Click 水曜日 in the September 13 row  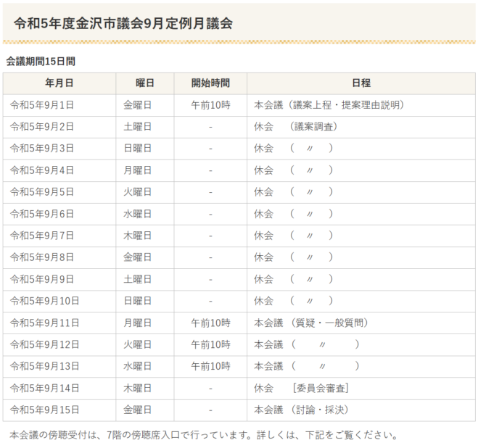coord(137,367)
